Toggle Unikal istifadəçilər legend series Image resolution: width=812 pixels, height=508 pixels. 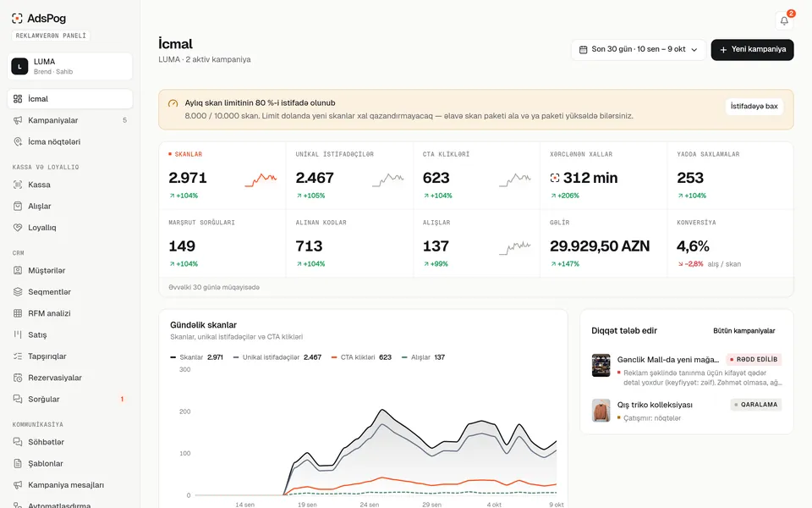(x=277, y=357)
